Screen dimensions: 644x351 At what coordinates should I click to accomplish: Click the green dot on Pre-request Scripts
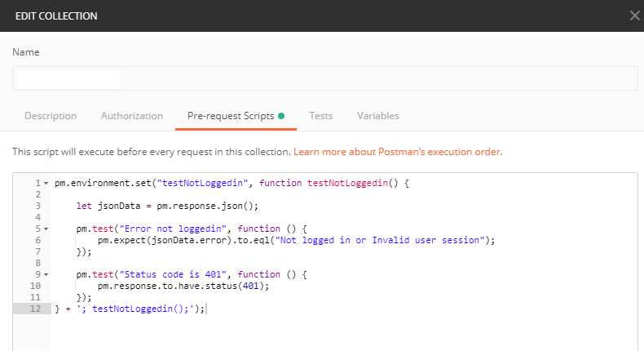pos(281,116)
